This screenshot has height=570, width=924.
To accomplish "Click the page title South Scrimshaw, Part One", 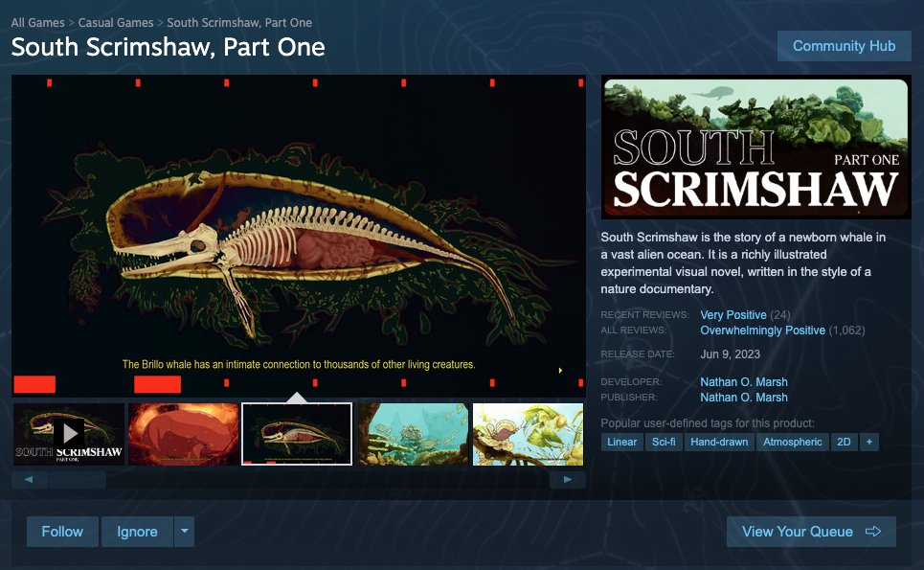I will click(x=168, y=47).
